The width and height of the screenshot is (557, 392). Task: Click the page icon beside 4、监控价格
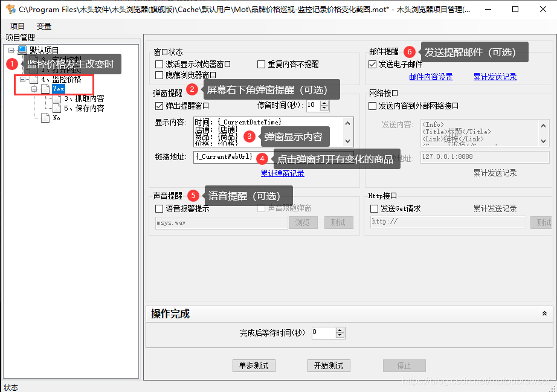34,80
